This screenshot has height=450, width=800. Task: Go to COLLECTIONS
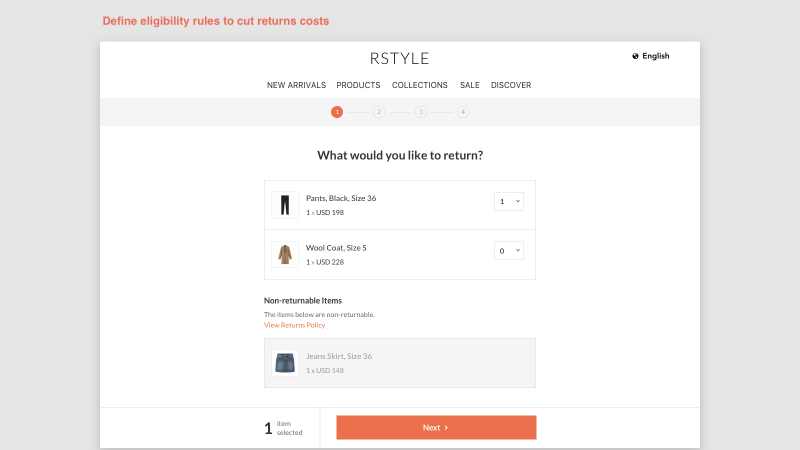pyautogui.click(x=420, y=85)
